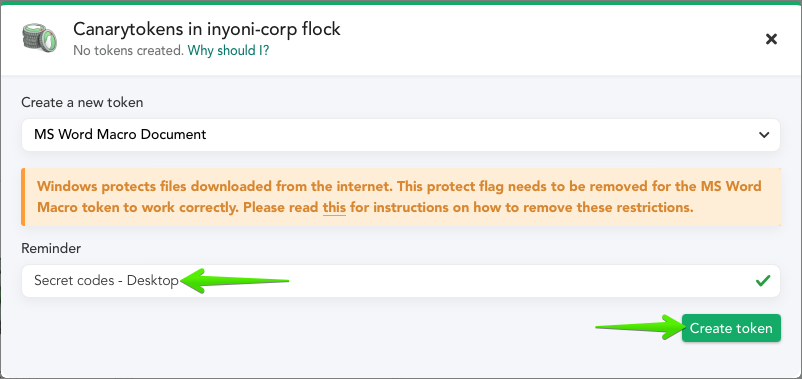
Task: Click the green validation checkmark icon
Action: coord(763,280)
